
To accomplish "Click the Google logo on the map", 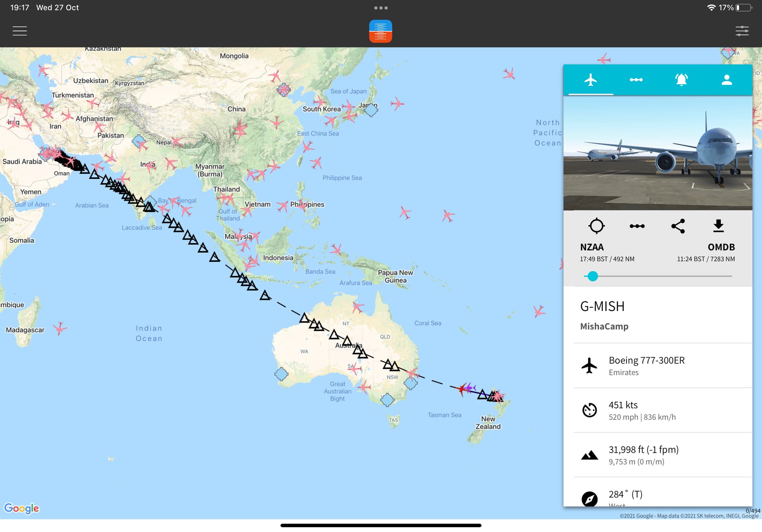I will 21,508.
